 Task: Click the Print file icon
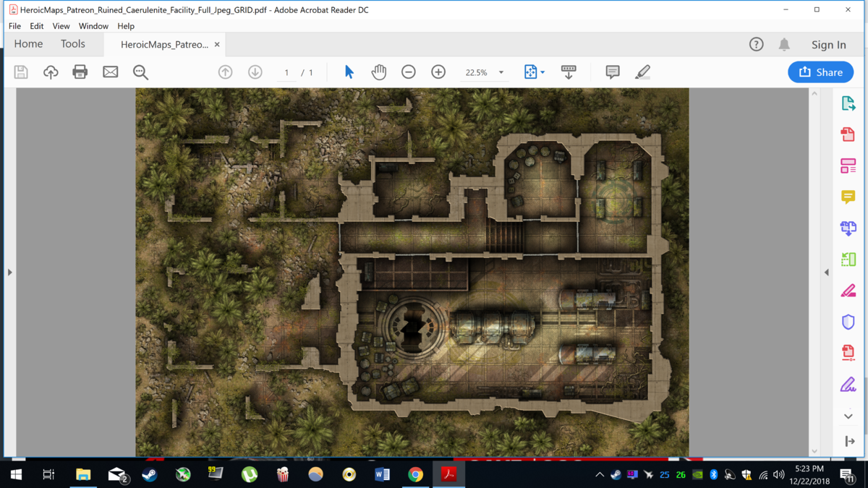click(x=80, y=72)
